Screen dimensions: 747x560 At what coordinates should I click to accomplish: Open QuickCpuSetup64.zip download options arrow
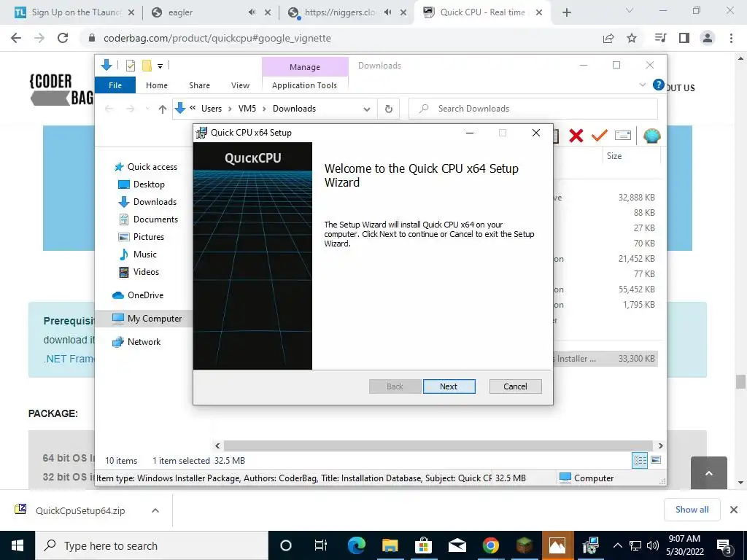(x=155, y=510)
